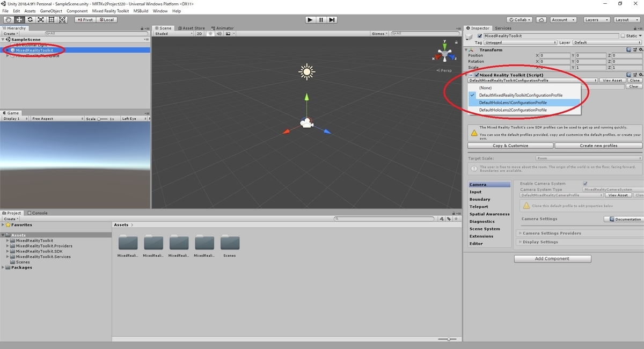Toggle Mixed Reality Toolkit script enabled checkbox

click(x=477, y=75)
